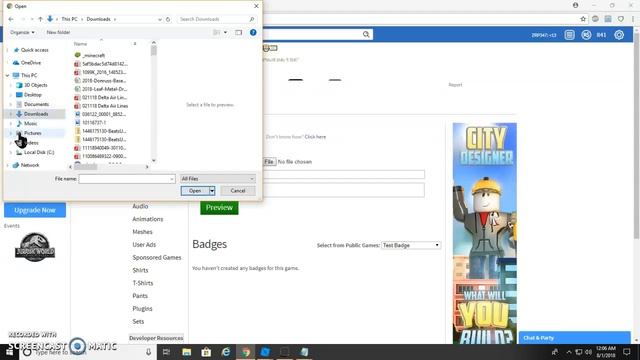The image size is (640, 360).
Task: Go back in the Open dialog
Action: pyautogui.click(x=11, y=19)
